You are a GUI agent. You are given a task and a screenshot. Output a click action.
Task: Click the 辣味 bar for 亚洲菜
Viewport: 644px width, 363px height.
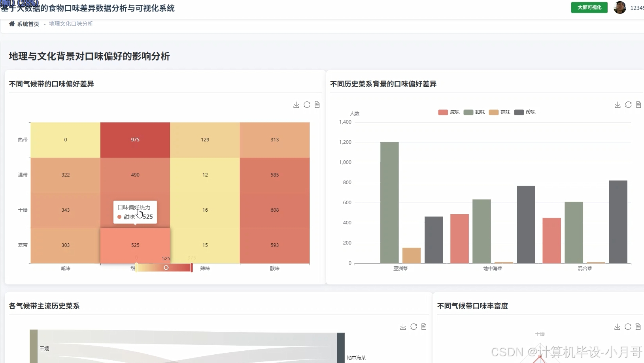point(412,256)
